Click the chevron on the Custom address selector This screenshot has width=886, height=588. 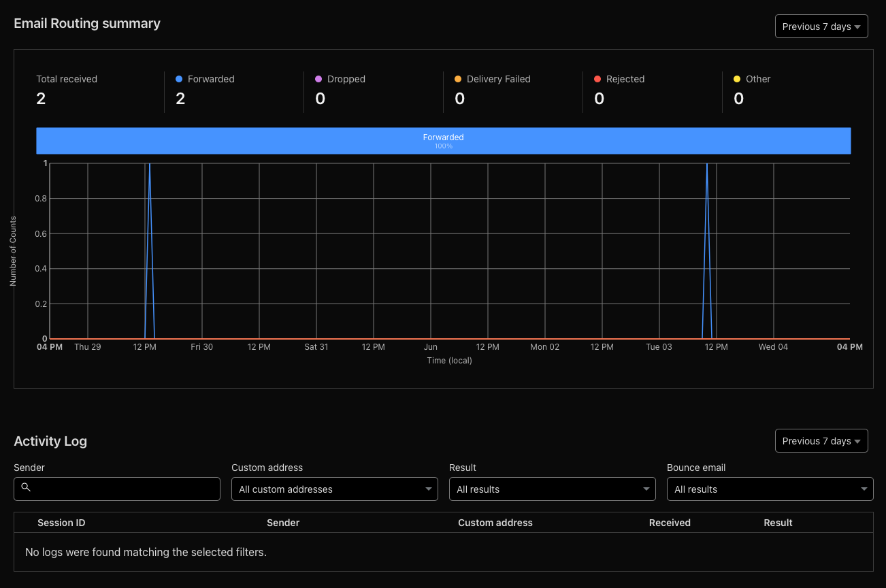tap(429, 489)
